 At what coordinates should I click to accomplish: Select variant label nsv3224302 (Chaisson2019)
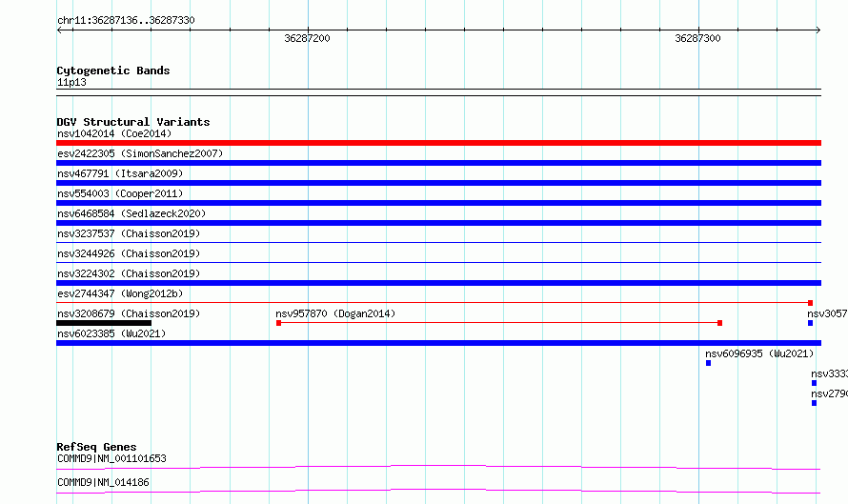[x=129, y=273]
